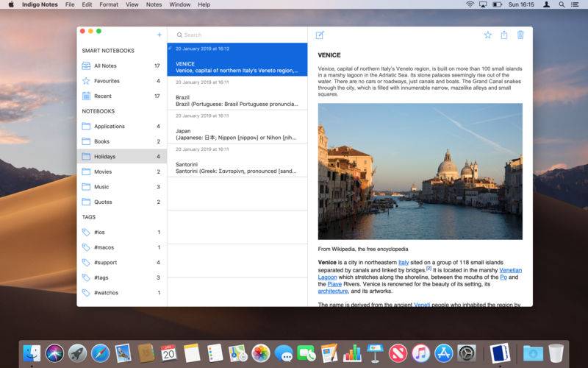Open FaceTime from the Dock
This screenshot has height=368, width=588.
[x=306, y=353]
